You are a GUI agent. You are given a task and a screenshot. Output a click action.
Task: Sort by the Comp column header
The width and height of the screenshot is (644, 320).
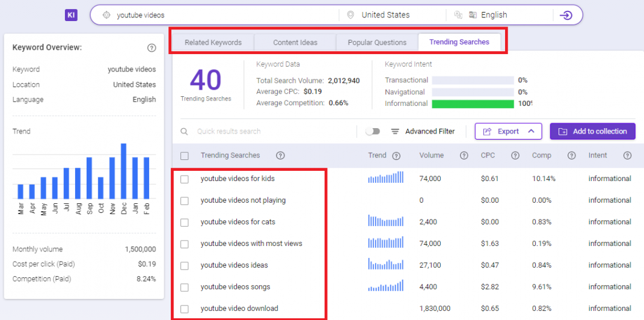542,155
